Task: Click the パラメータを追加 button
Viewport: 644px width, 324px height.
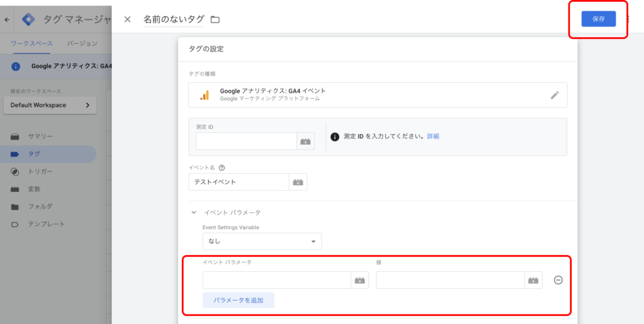Action: click(x=238, y=300)
